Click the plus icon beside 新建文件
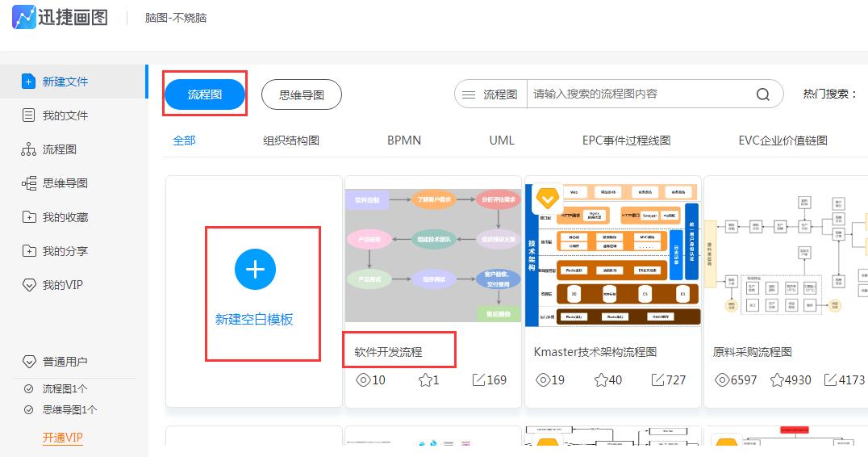 [x=28, y=82]
